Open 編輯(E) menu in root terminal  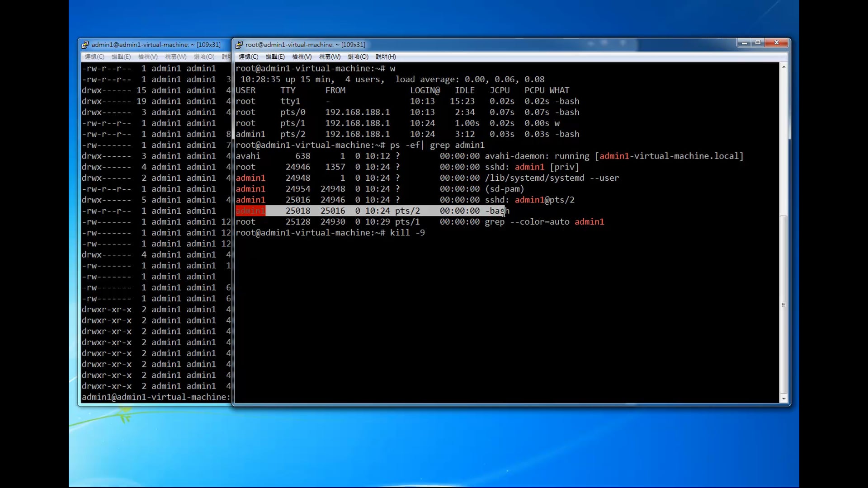click(275, 56)
